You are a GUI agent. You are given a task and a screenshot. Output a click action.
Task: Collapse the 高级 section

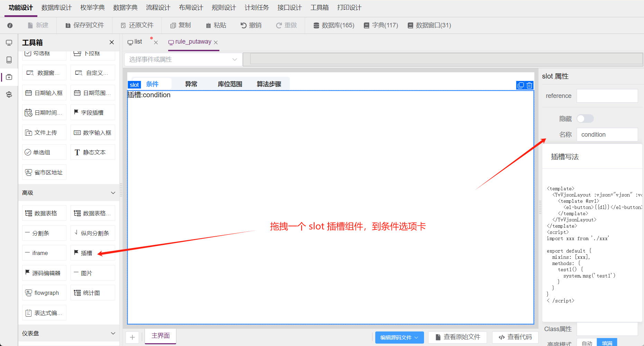coord(69,193)
